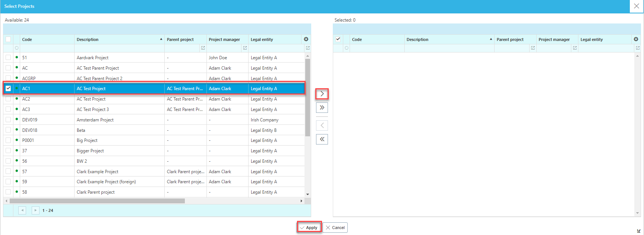Remove all projects from Selected list

pyautogui.click(x=322, y=139)
